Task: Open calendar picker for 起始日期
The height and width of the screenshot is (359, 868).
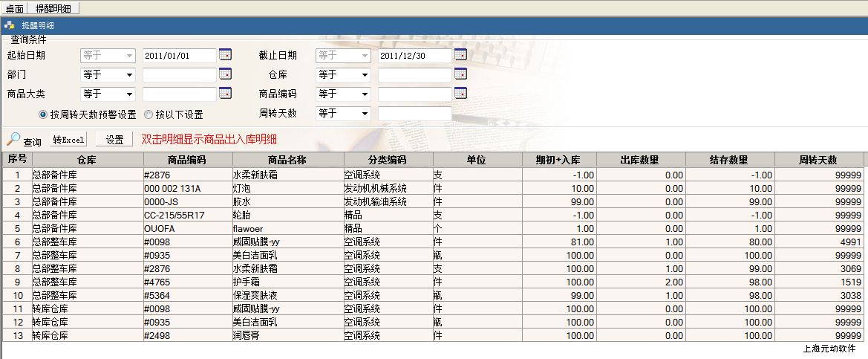Action: [225, 55]
